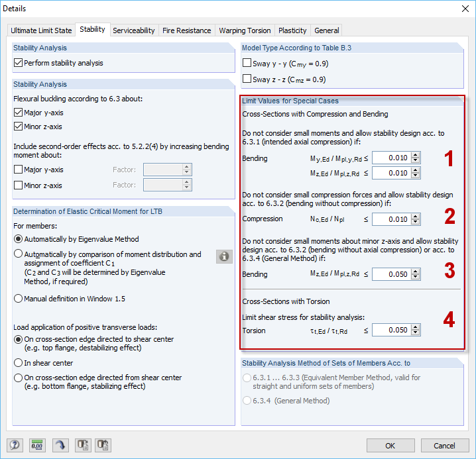This screenshot has height=459, width=476.
Task: Click save settings as default icon
Action: point(83,445)
